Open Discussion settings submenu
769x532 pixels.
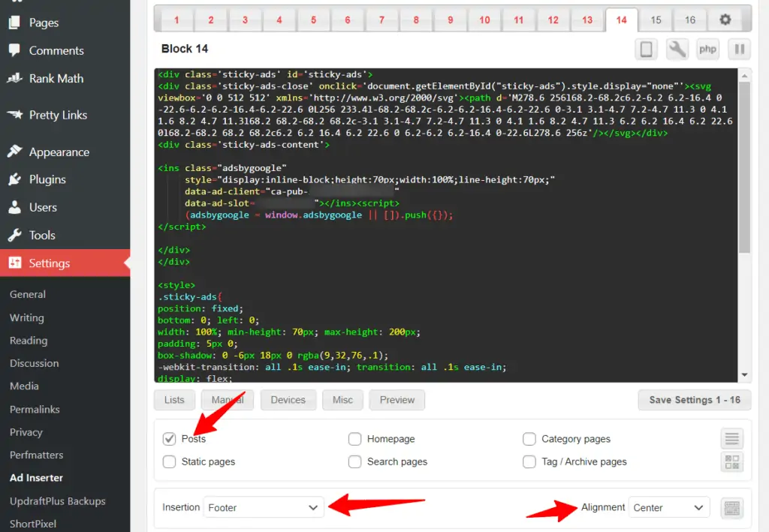(35, 363)
